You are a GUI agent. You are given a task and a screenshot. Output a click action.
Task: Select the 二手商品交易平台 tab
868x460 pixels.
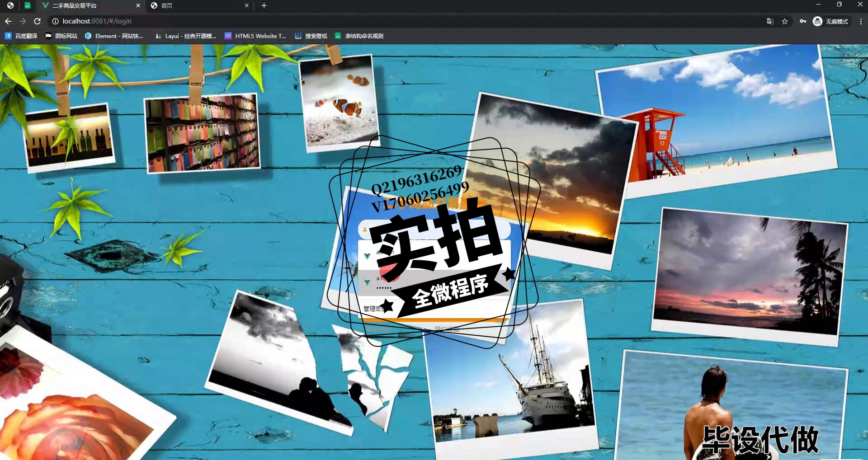[x=90, y=5]
